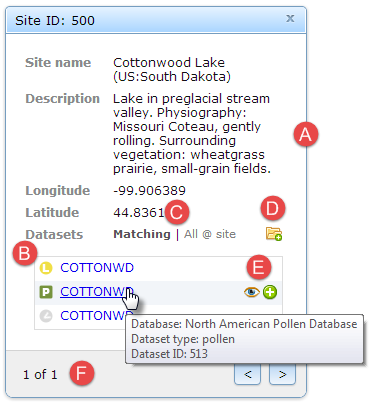370x404 pixels.
Task: Click the 1 of 1 page counter
Action: coord(40,375)
